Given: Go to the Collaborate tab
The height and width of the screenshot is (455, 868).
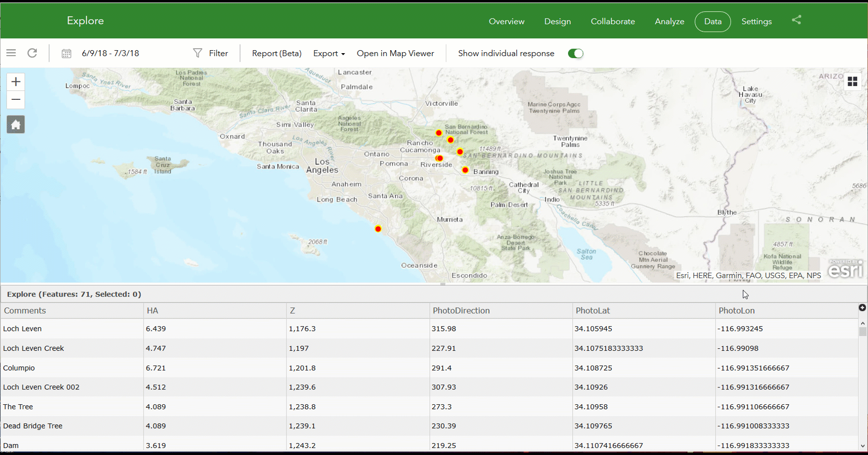Looking at the screenshot, I should click(612, 21).
